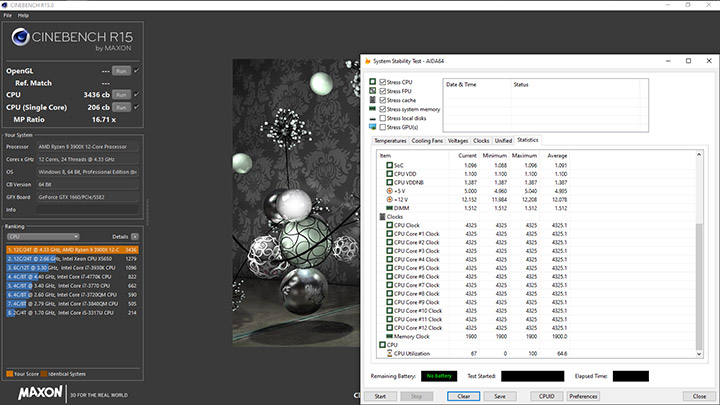Click the CPU Utilization hourglass icon
This screenshot has width=720, height=405.
[x=389, y=353]
